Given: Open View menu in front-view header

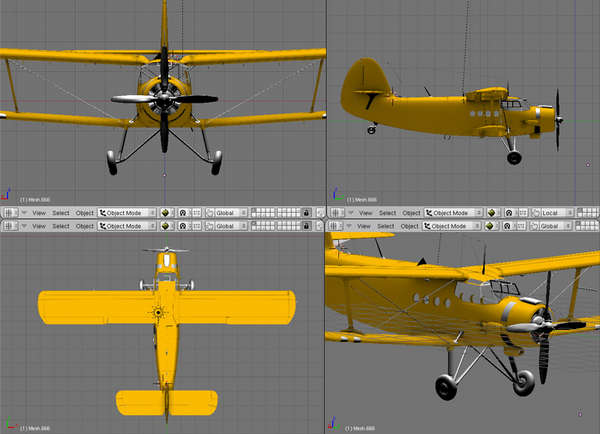Looking at the screenshot, I should click(x=39, y=213).
